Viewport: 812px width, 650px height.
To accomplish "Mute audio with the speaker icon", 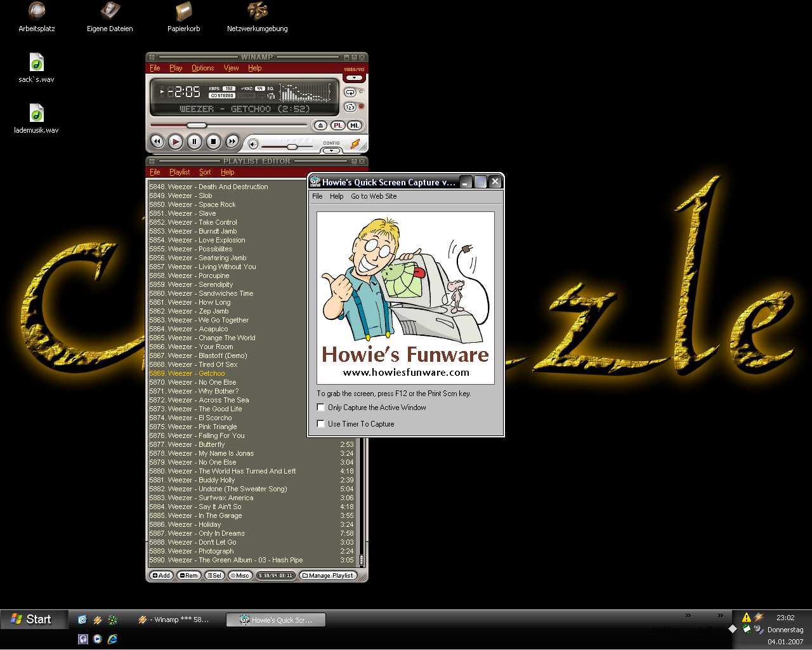I will [253, 144].
